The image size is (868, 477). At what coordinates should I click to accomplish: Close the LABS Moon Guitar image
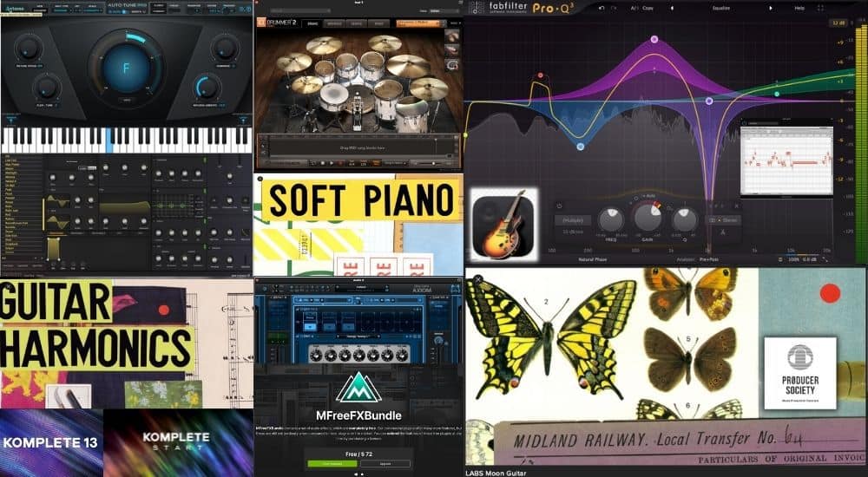point(478,279)
